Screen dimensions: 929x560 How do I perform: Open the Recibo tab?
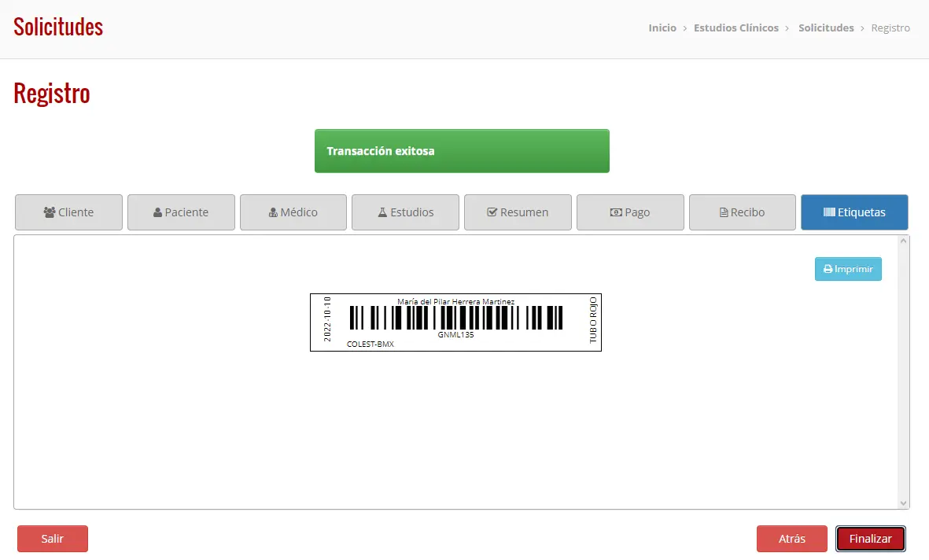click(x=743, y=212)
